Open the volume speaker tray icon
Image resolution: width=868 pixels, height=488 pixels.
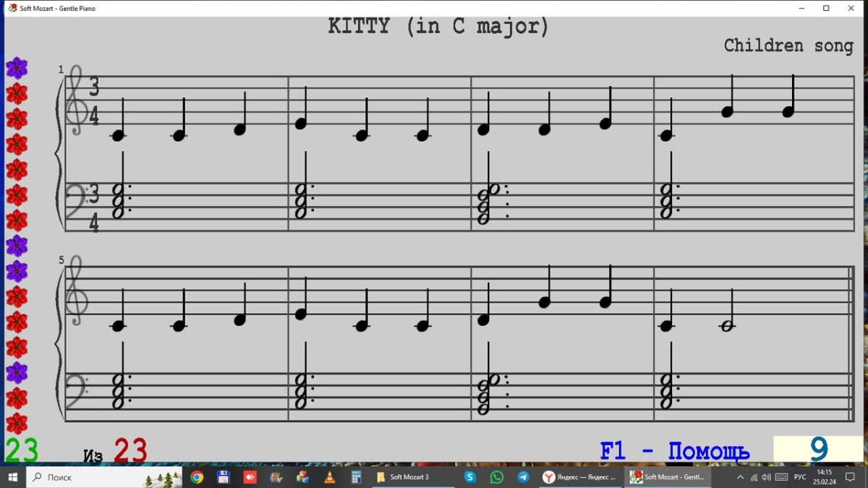(766, 477)
